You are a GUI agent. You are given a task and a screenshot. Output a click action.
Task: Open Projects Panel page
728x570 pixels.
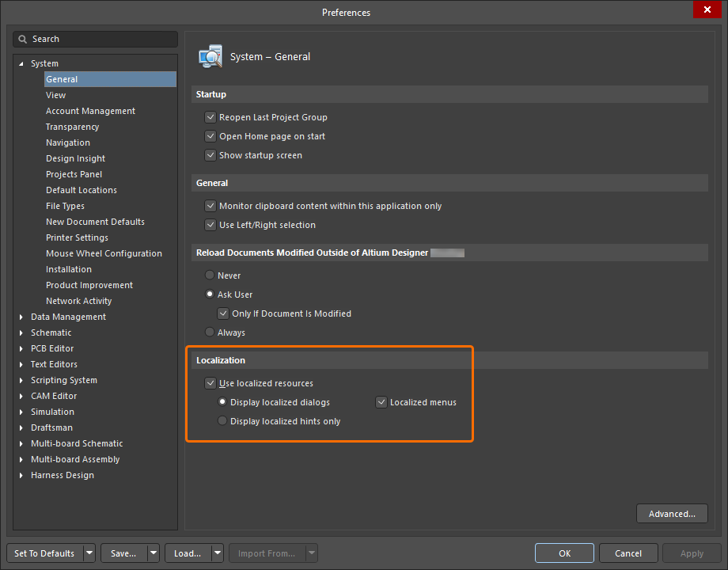(74, 174)
